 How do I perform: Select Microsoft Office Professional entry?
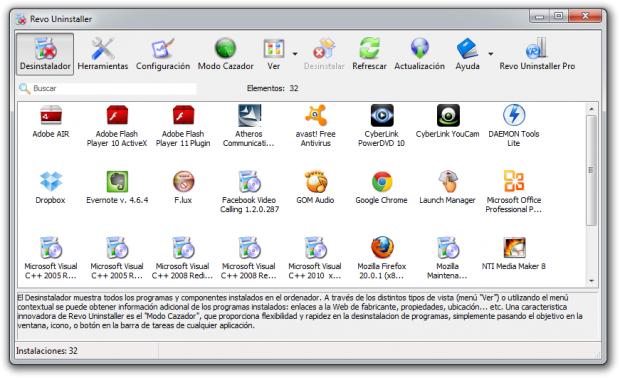click(x=514, y=193)
